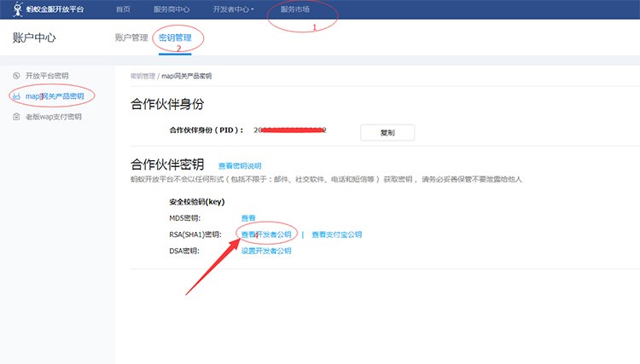Image resolution: width=640 pixels, height=364 pixels.
Task: Click 查看 next to MD5密钥
Action: 248,218
